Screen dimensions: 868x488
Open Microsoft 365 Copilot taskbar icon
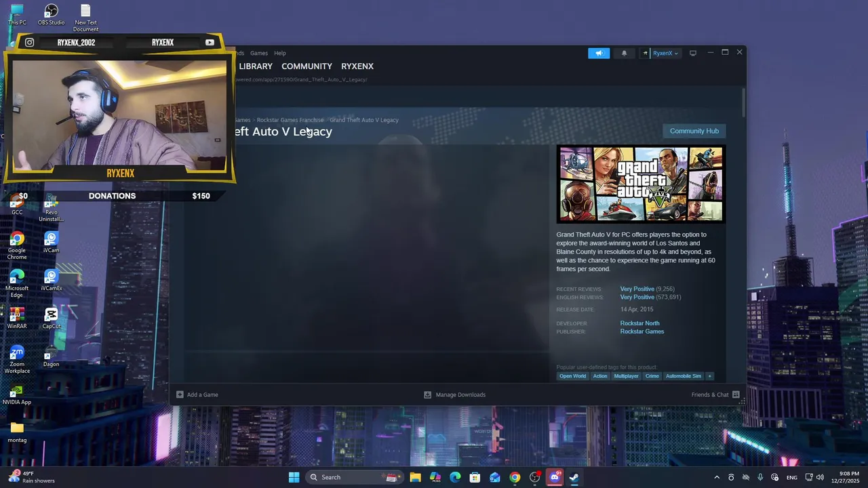tap(435, 477)
